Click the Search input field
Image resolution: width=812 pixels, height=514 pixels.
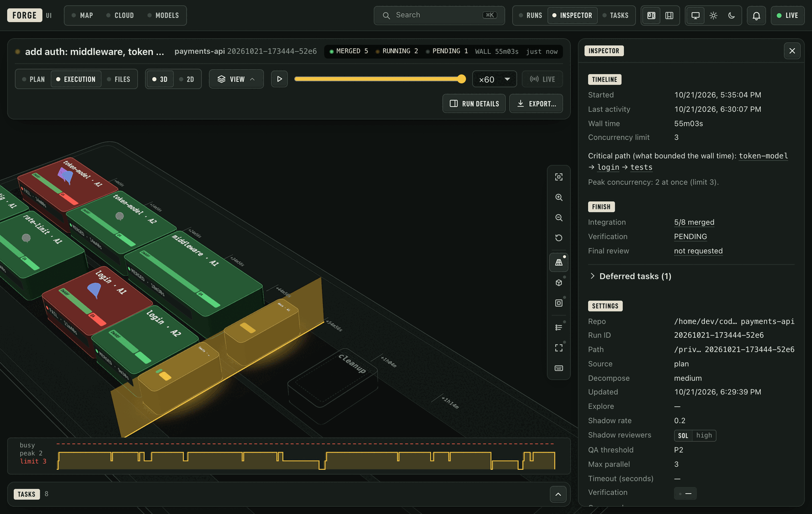click(x=439, y=15)
